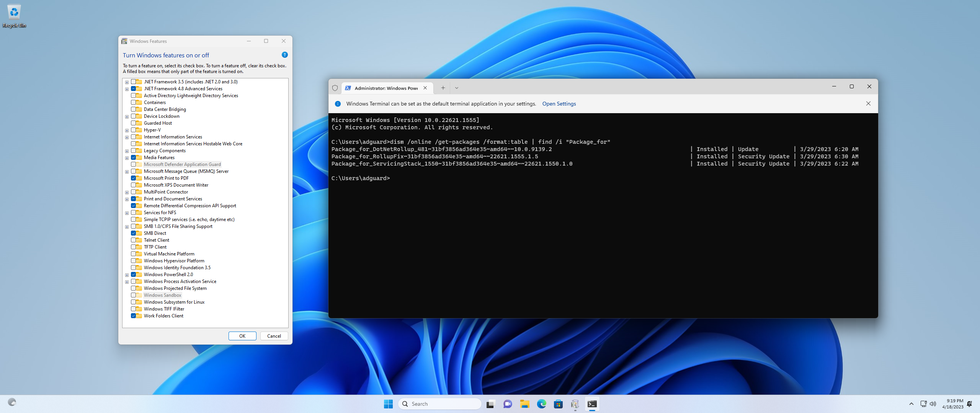The width and height of the screenshot is (980, 413).
Task: Click the PowerShell taskbar icon
Action: point(592,404)
